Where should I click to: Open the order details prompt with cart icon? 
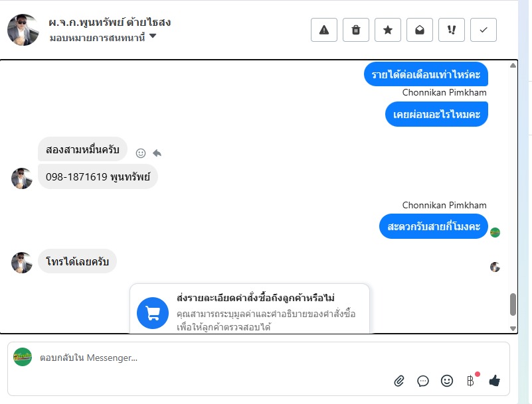(x=249, y=309)
